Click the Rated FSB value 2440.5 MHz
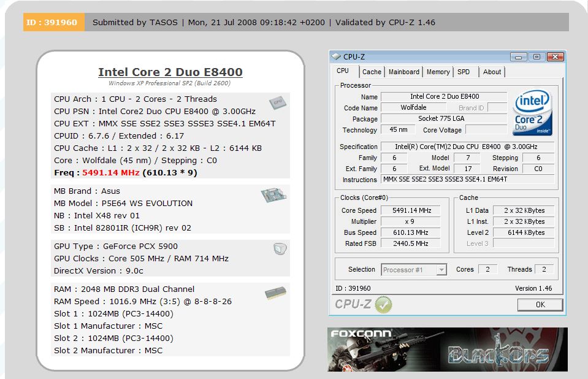This screenshot has height=379, width=588. coord(411,243)
